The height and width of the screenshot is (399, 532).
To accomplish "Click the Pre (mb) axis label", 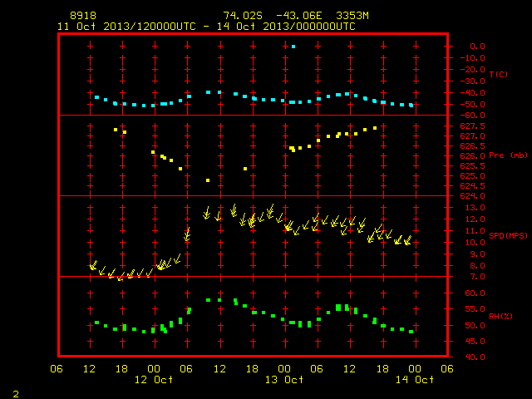I will (508, 155).
